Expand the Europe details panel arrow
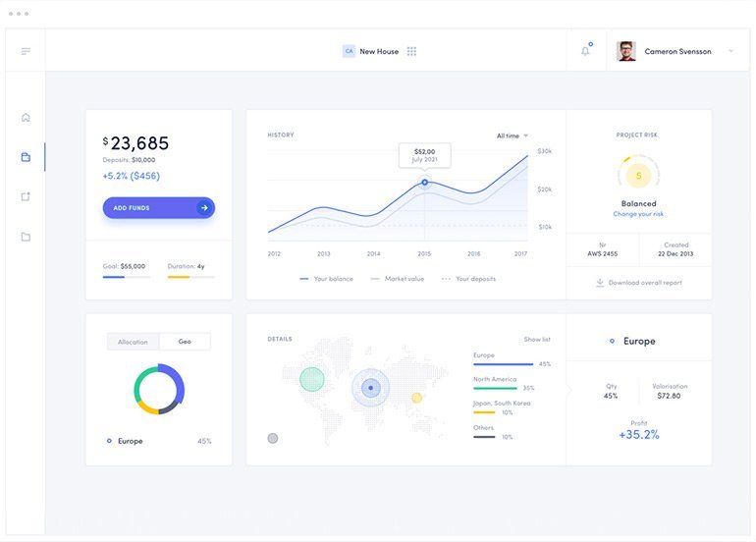 point(568,390)
